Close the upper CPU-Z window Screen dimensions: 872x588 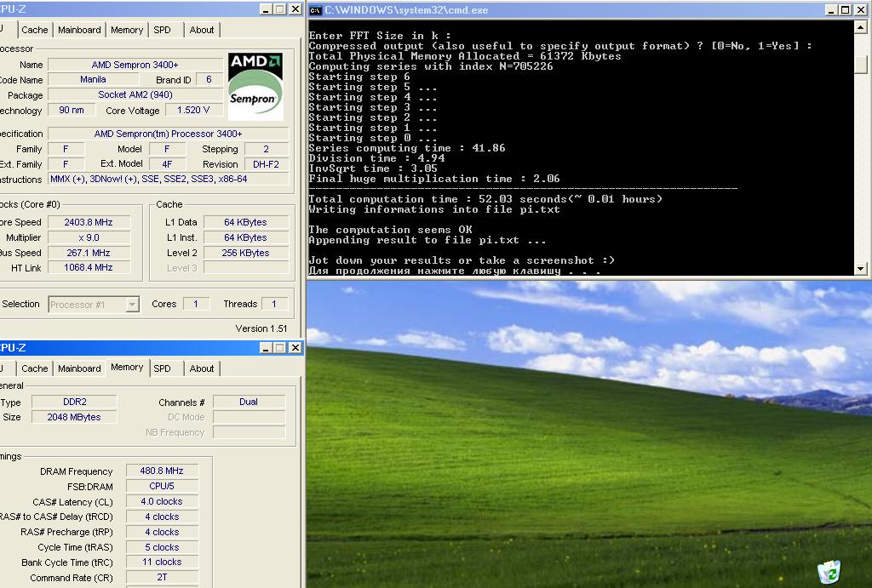coord(295,9)
